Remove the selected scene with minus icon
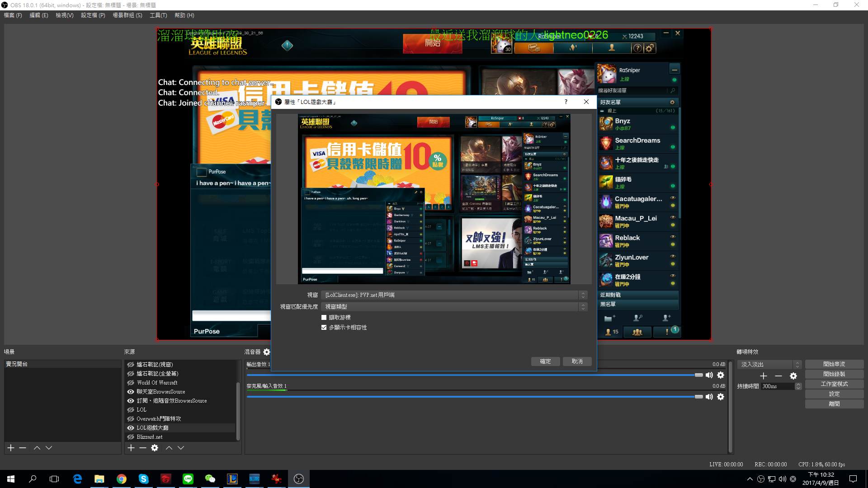 23,448
